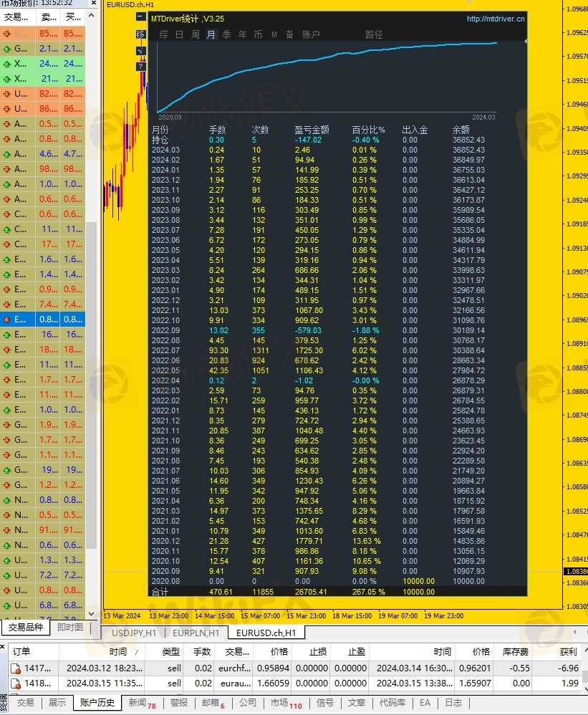This screenshot has height=715, width=588.
Task: Open the 代码库 code base terminal tab
Action: [392, 703]
